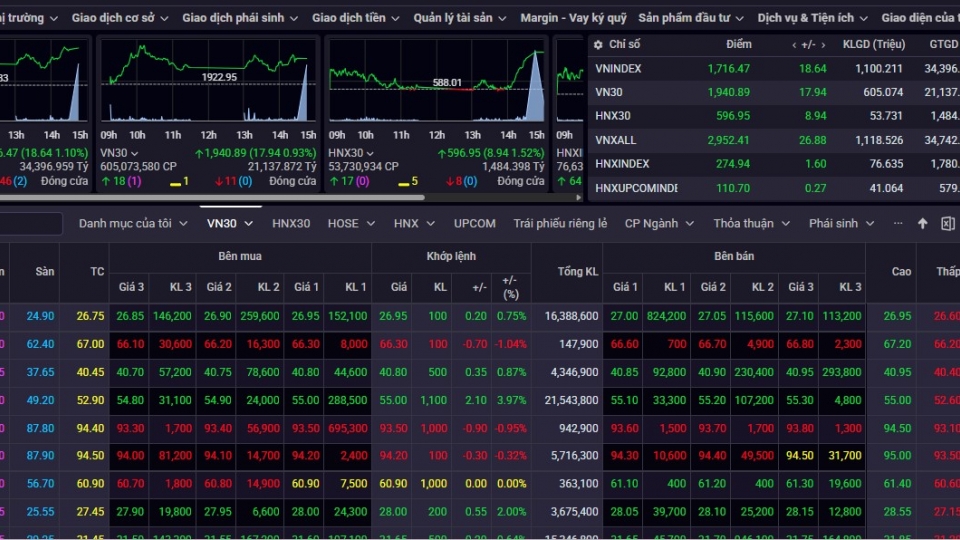This screenshot has width=960, height=540.
Task: Select VNINDEX row in index table
Action: (618, 69)
